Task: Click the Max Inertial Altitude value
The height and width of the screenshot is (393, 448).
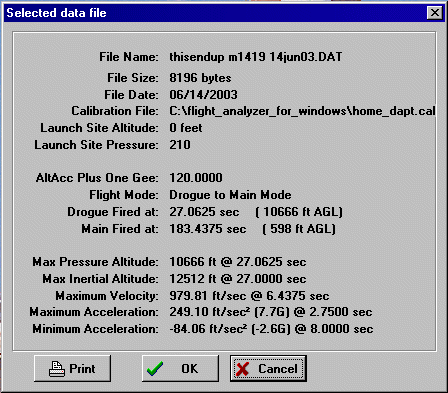Action: point(238,279)
